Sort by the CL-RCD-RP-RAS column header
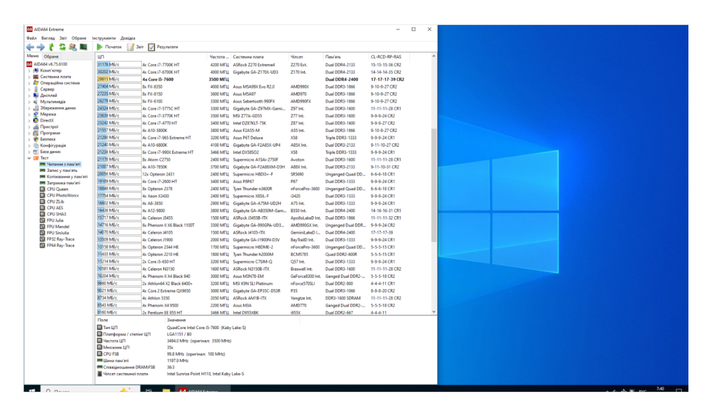Viewport: 720px width, 415px height. [388, 57]
